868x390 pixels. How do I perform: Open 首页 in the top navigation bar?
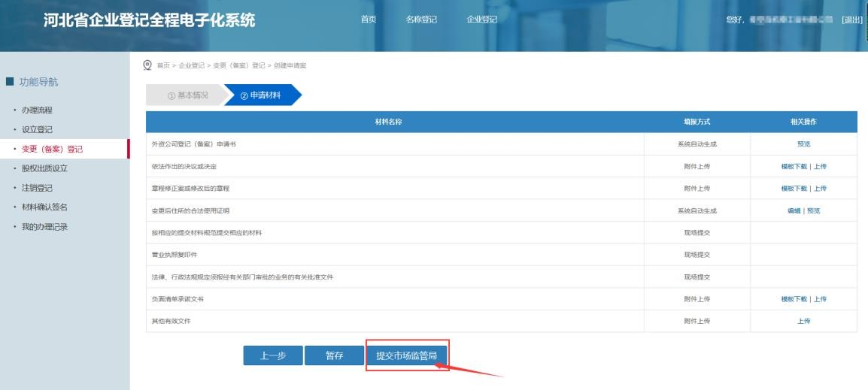pyautogui.click(x=369, y=20)
